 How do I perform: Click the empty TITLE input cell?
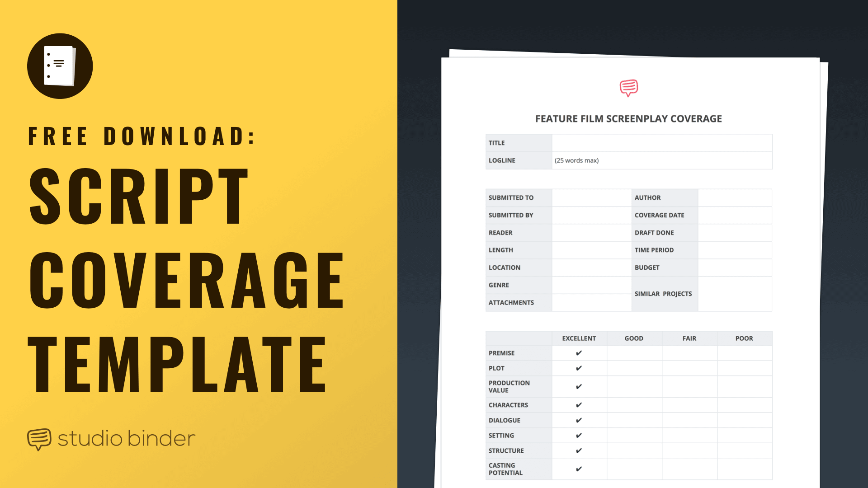662,143
